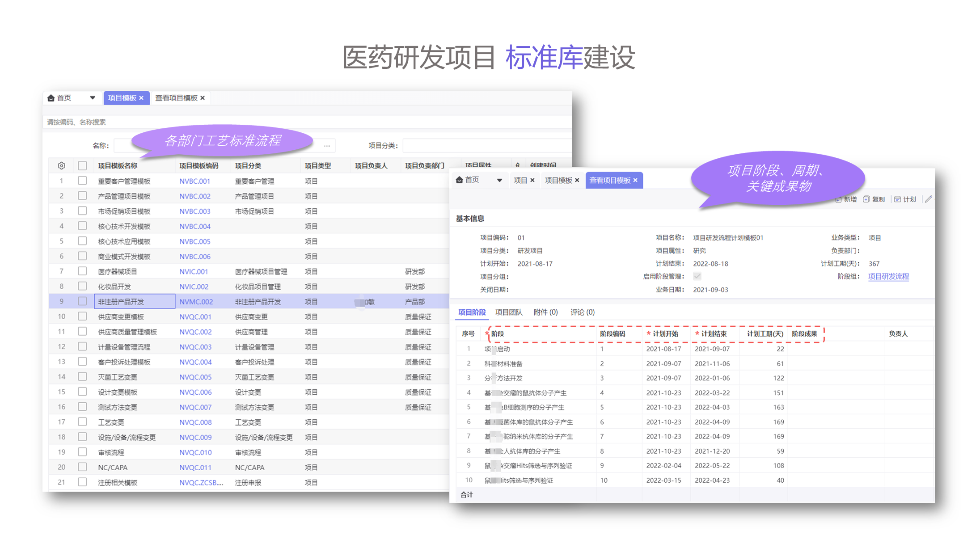980x544 pixels.
Task: Open the 附件 (0) tab
Action: tap(545, 312)
